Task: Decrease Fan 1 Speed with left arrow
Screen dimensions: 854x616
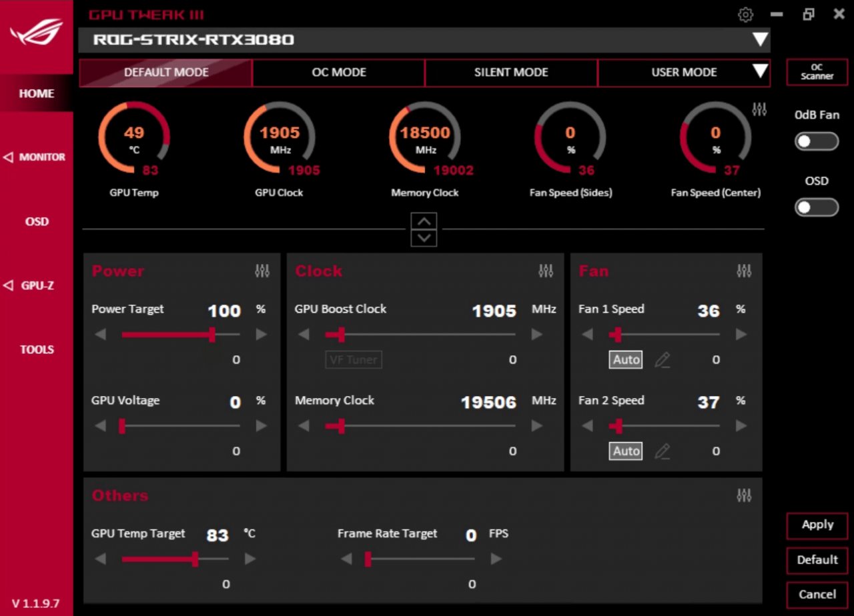Action: pos(588,335)
